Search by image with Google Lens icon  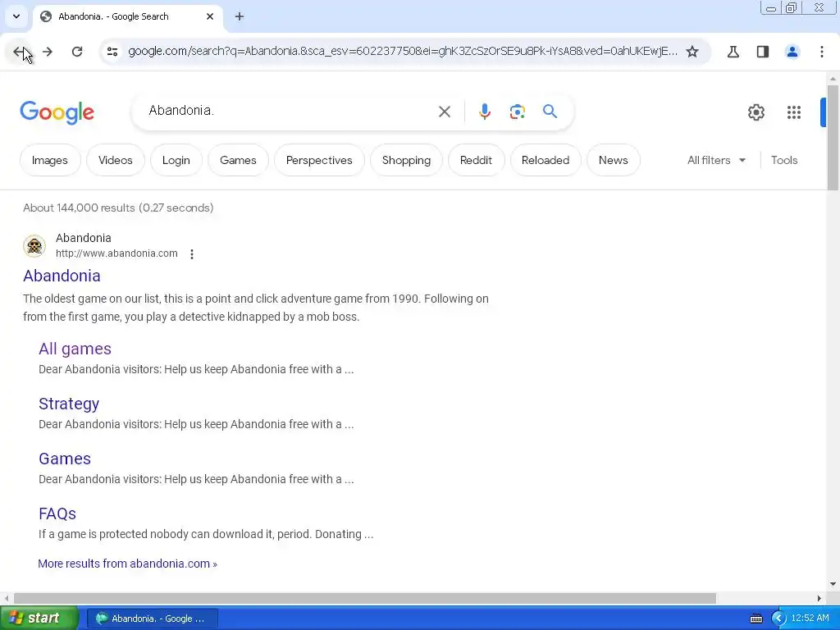click(517, 112)
